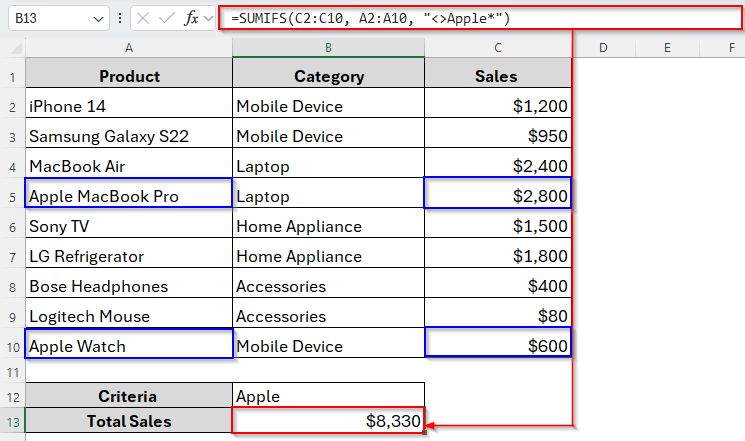Select column B header
Screen dimensions: 745x441
pyautogui.click(x=328, y=47)
